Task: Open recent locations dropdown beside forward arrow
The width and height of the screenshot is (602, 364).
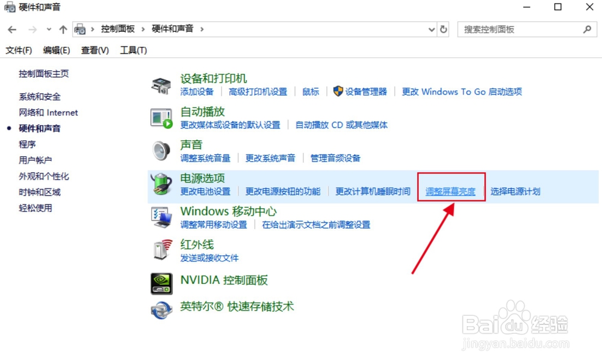Action: tap(49, 28)
